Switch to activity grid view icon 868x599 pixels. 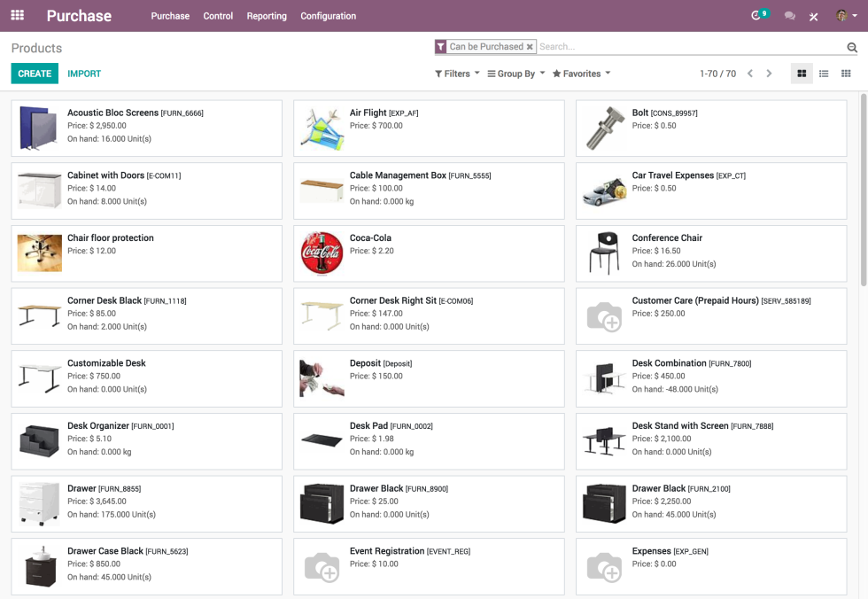(845, 74)
